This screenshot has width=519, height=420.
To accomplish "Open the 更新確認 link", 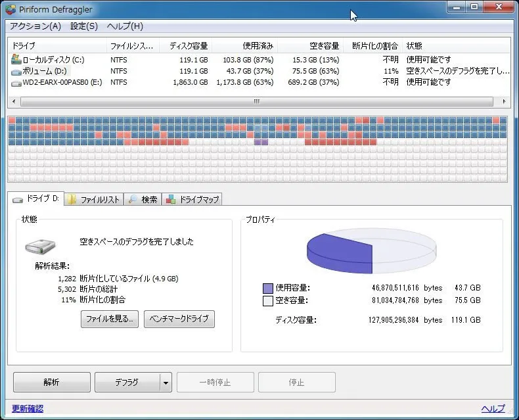I will click(x=28, y=409).
